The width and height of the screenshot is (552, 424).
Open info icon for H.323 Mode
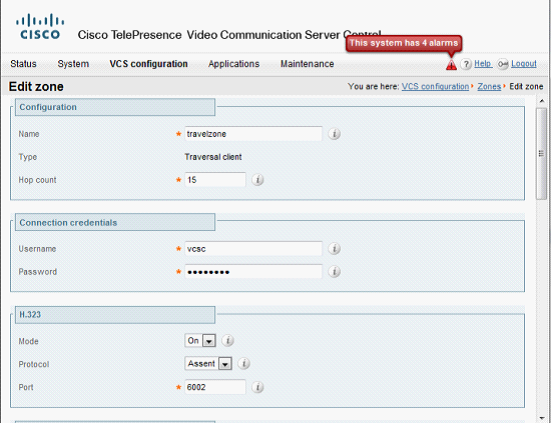(228, 341)
